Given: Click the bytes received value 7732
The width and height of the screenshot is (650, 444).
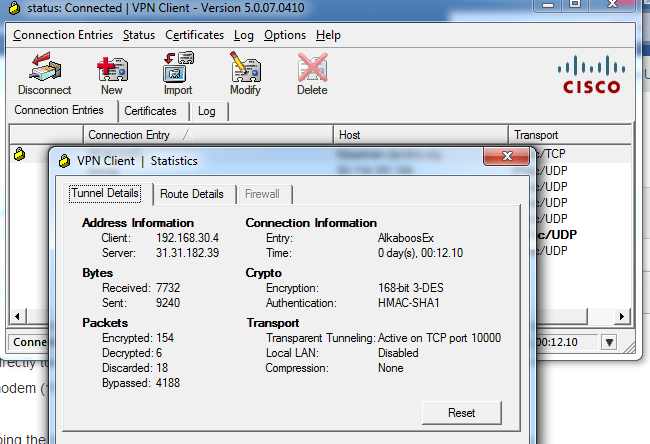Looking at the screenshot, I should coord(168,288).
